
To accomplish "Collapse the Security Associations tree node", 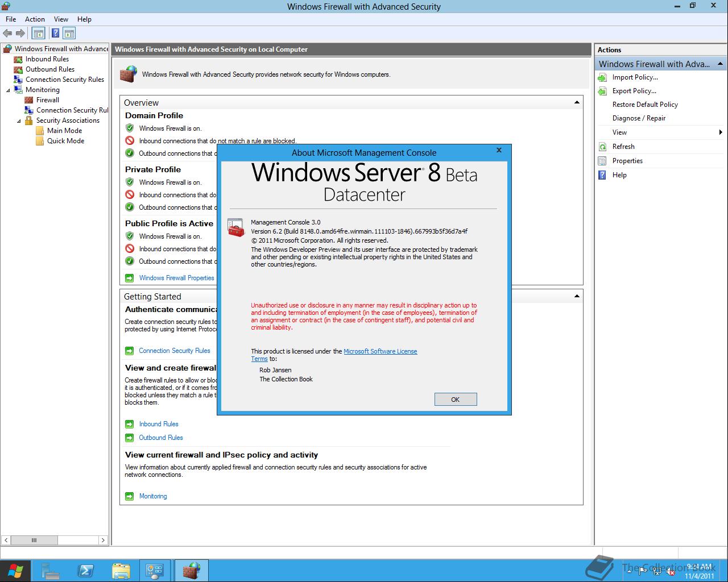I will (19, 120).
